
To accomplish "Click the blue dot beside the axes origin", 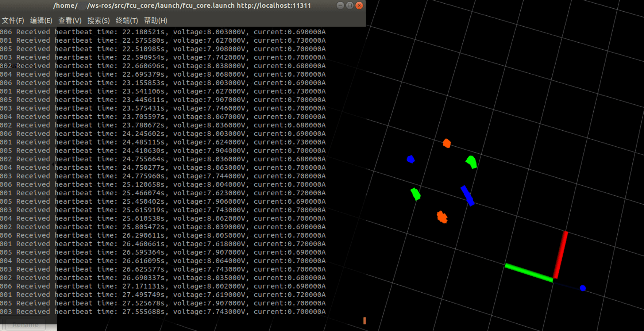I will [583, 288].
